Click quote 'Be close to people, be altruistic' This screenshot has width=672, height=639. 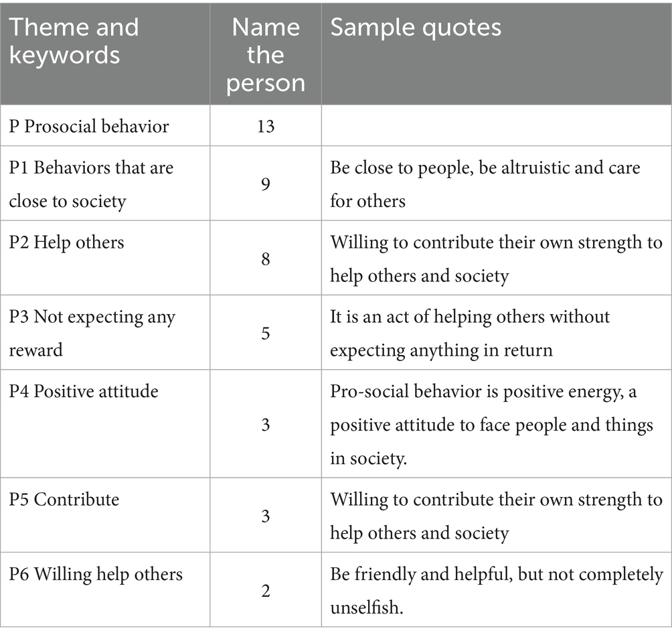tap(485, 184)
